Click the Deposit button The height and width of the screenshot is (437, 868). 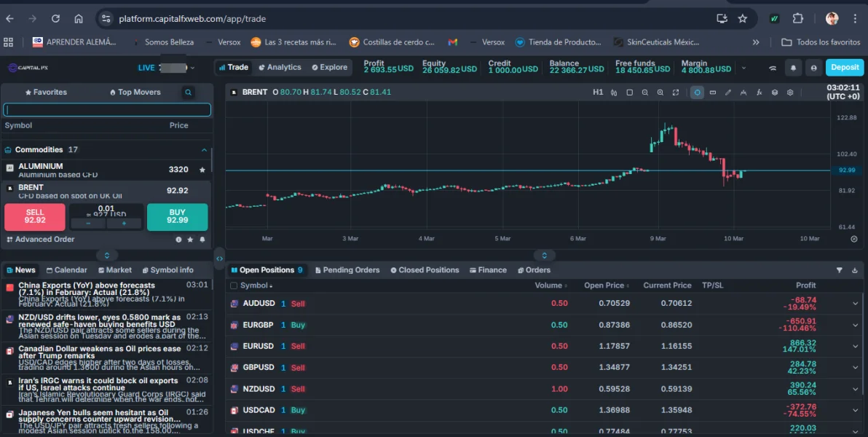[845, 67]
